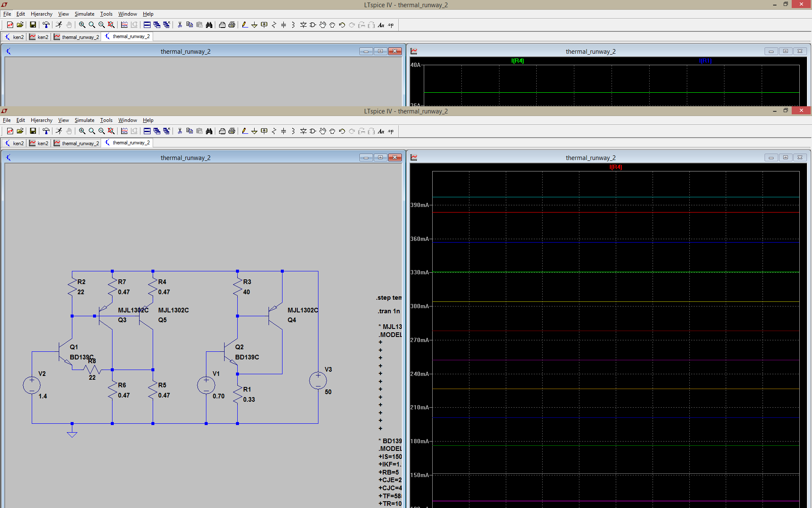This screenshot has width=812, height=508.
Task: Select Component gate icon in front window
Action: click(x=313, y=131)
